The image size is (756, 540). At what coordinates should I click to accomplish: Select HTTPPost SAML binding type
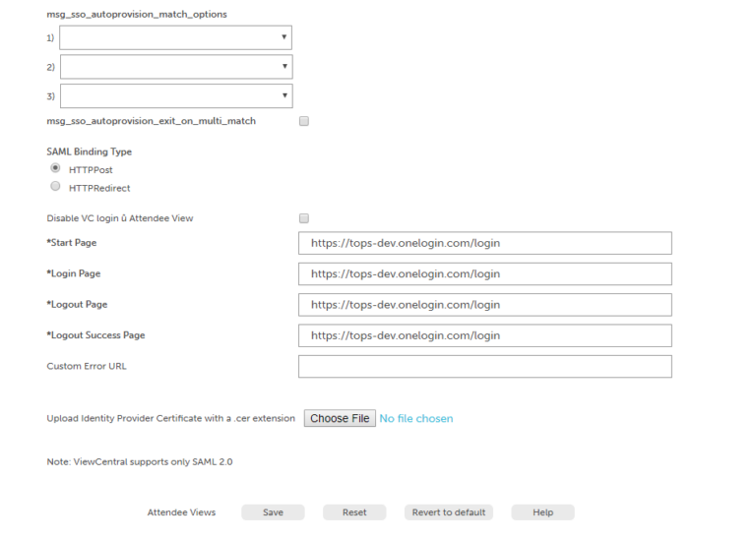(x=55, y=168)
